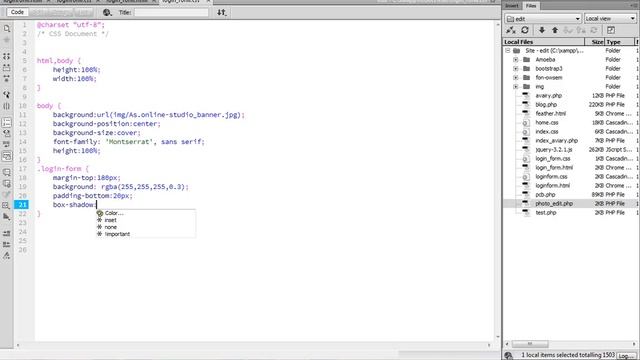Click highlighted line number 21 in gutter
Viewport: 640px width, 360px height.
[x=22, y=204]
